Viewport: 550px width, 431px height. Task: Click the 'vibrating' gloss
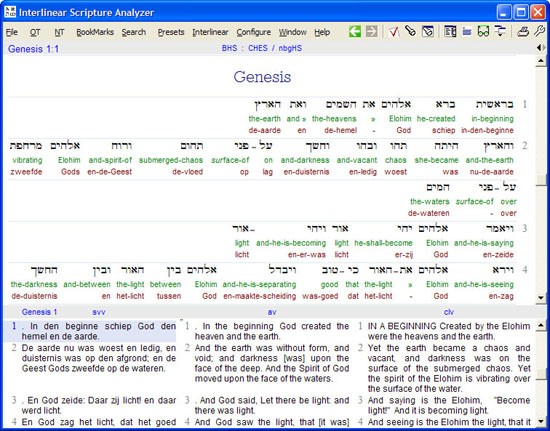point(27,160)
